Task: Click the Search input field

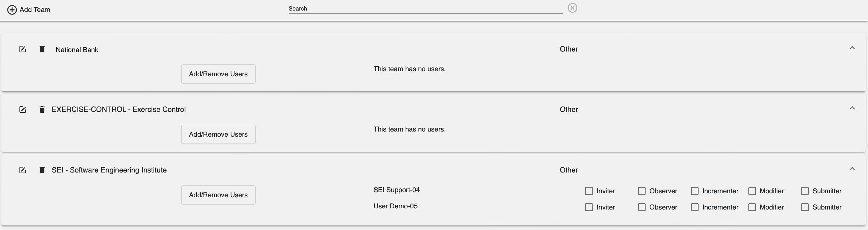Action: coord(425,9)
